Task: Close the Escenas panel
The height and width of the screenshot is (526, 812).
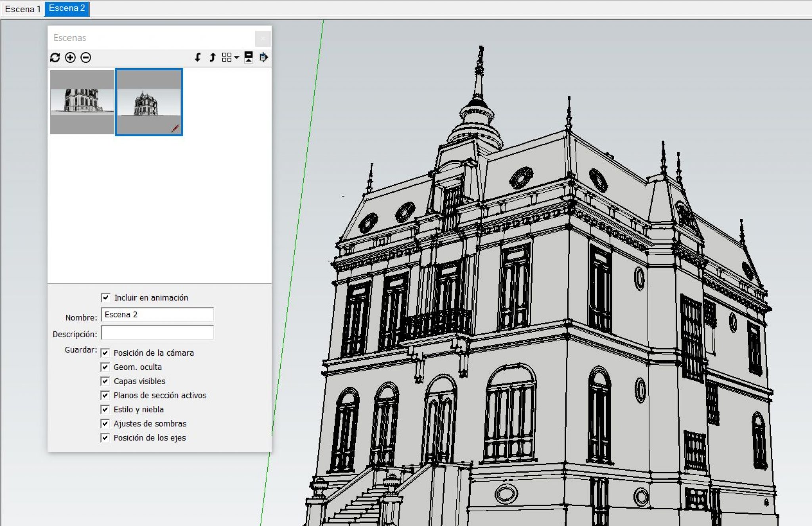Action: [x=263, y=38]
